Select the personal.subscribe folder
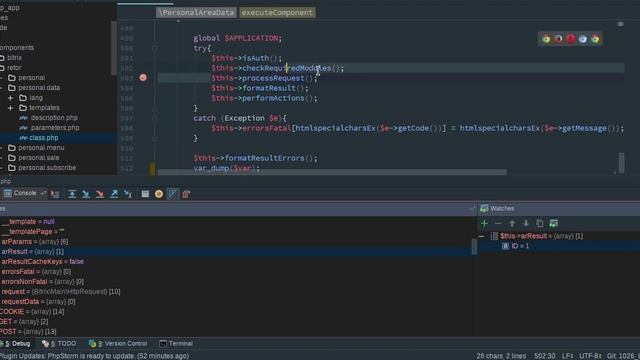 (47, 168)
